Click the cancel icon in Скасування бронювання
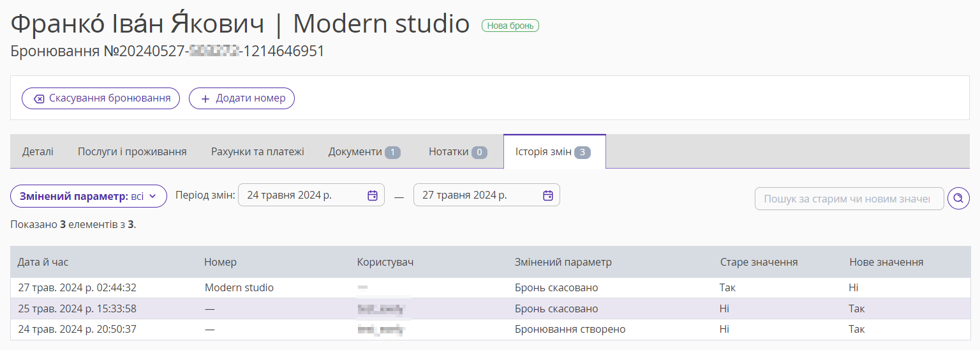 point(39,98)
